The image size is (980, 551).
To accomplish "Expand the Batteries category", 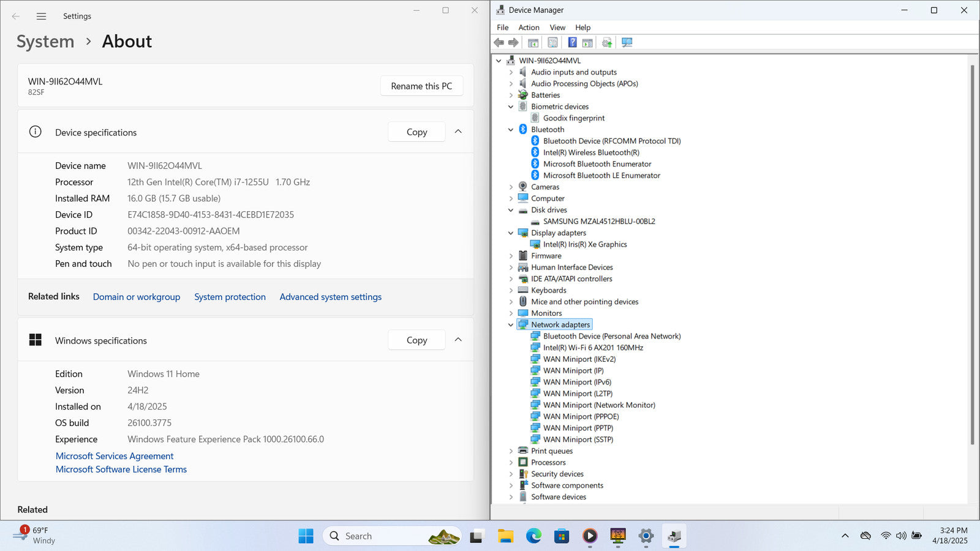I will [511, 95].
